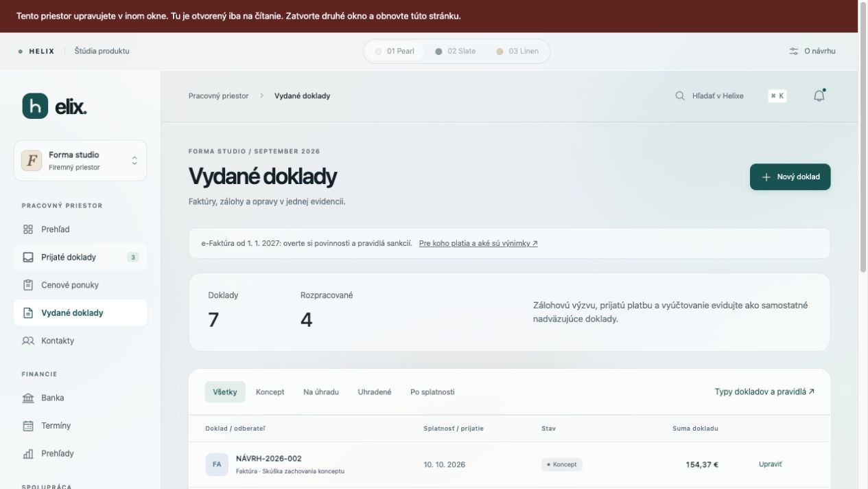Click the Suma dokladu column header
The image size is (868, 489).
695,429
